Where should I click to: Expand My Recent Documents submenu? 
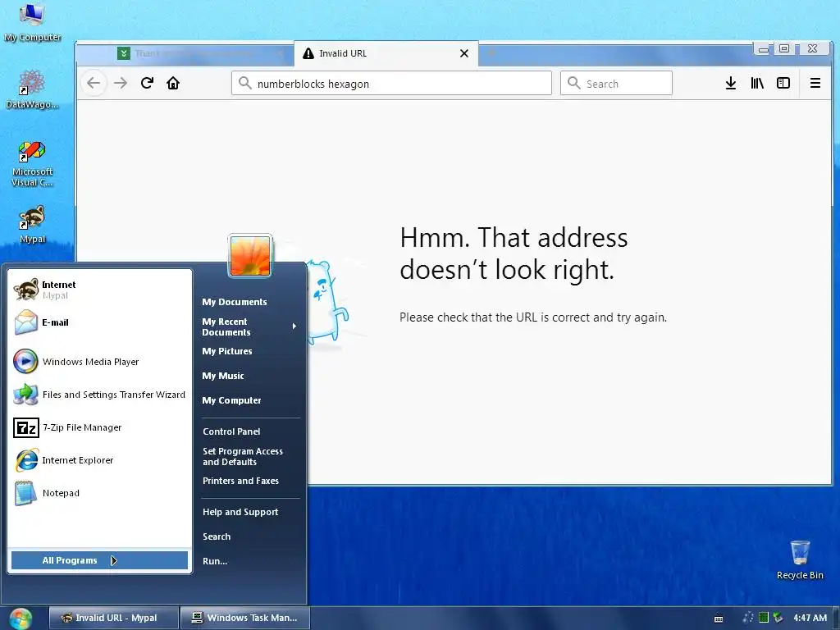pyautogui.click(x=249, y=326)
